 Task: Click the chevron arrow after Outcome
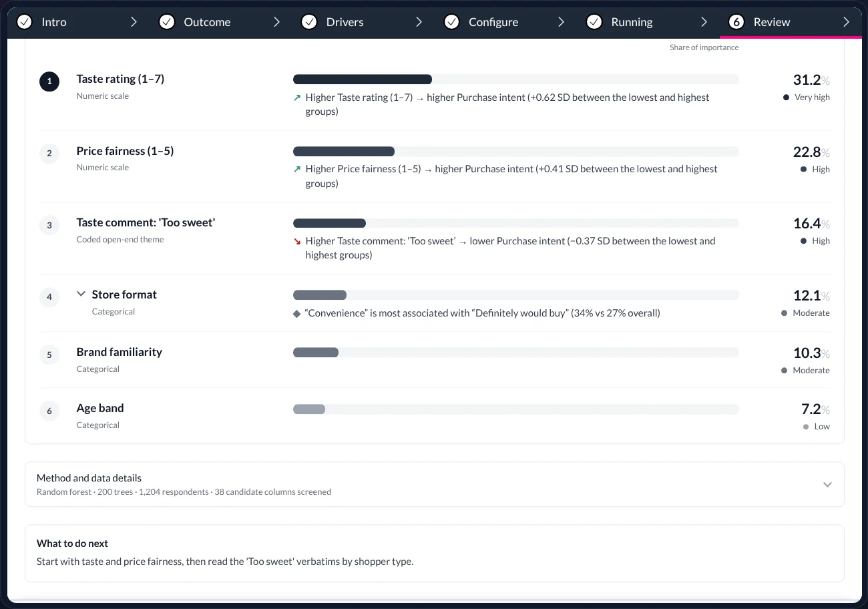click(x=276, y=22)
